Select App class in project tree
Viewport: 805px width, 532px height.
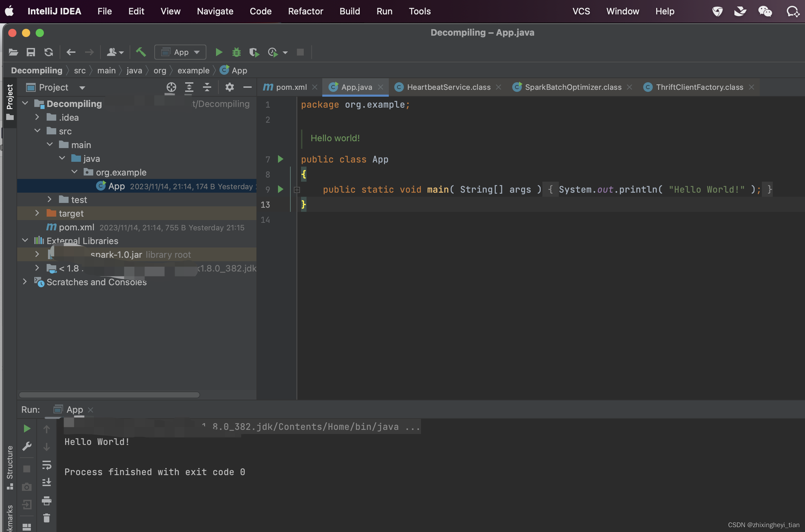tap(137, 186)
